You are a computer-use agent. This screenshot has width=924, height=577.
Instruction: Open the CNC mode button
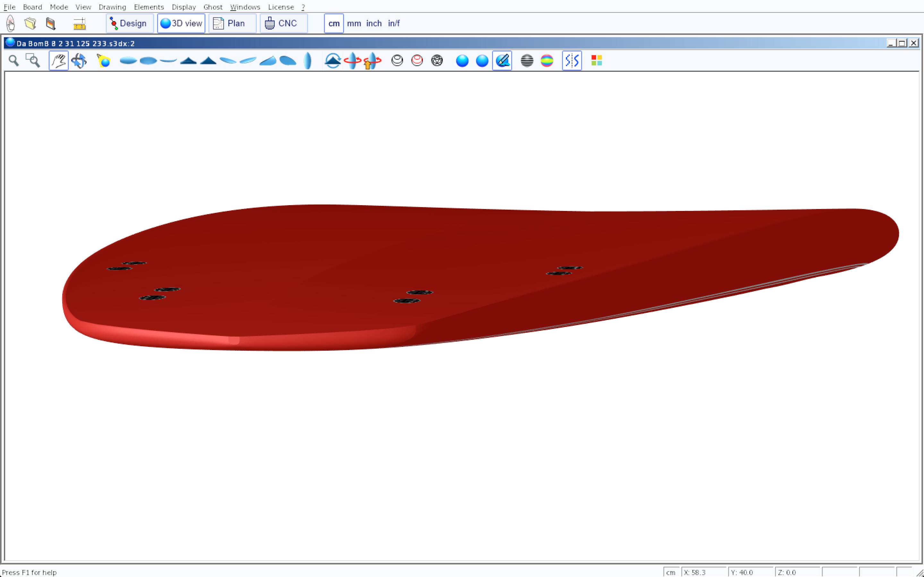point(283,23)
